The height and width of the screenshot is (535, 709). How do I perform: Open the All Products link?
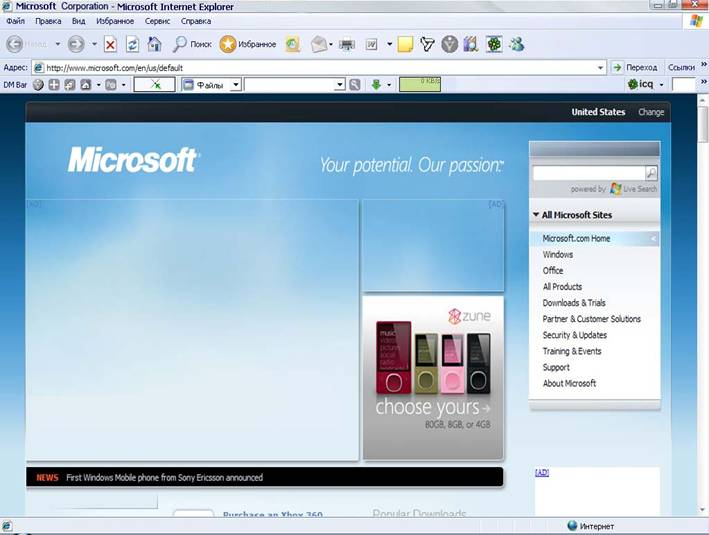562,287
